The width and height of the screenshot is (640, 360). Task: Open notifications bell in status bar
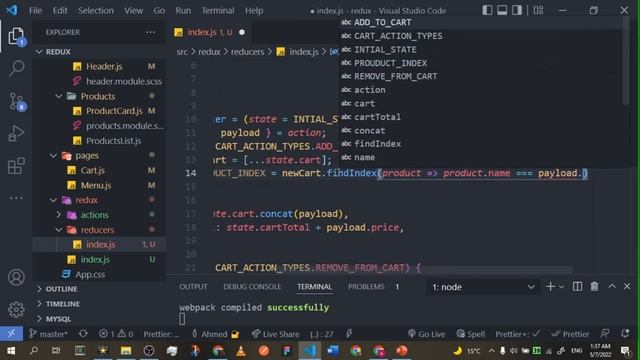coord(625,334)
